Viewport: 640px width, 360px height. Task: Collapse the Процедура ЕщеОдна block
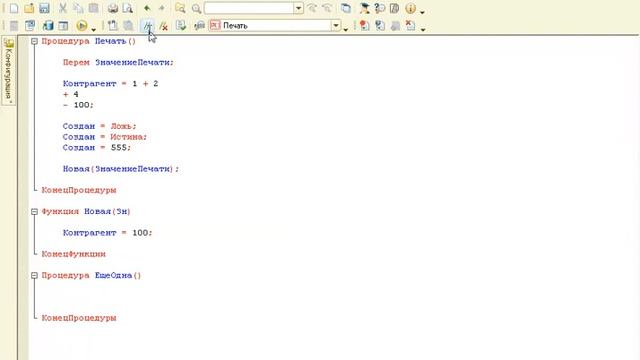tap(35, 276)
